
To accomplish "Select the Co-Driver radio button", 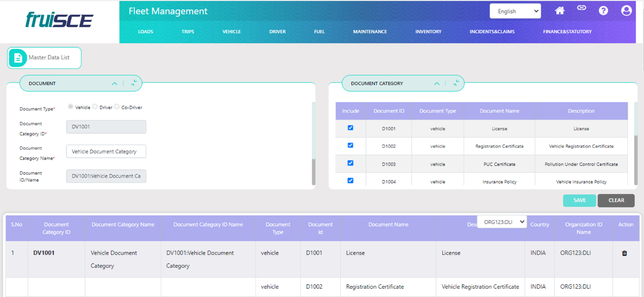I will [x=117, y=107].
